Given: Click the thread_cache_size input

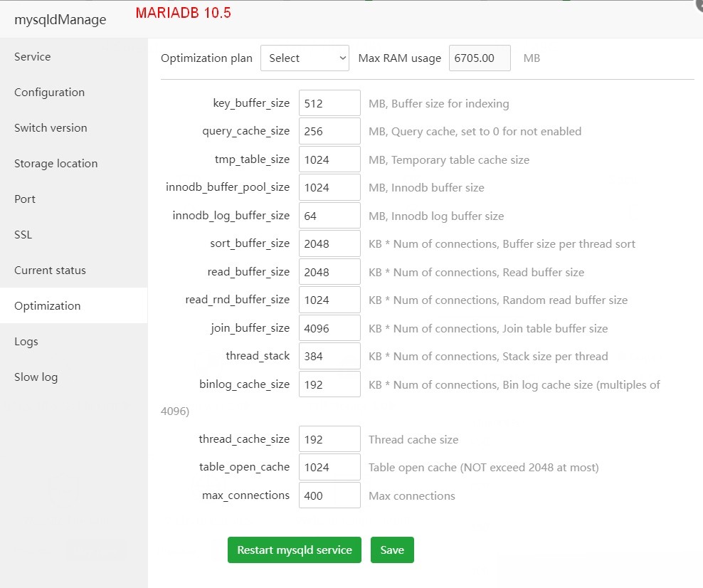Looking at the screenshot, I should pos(329,439).
